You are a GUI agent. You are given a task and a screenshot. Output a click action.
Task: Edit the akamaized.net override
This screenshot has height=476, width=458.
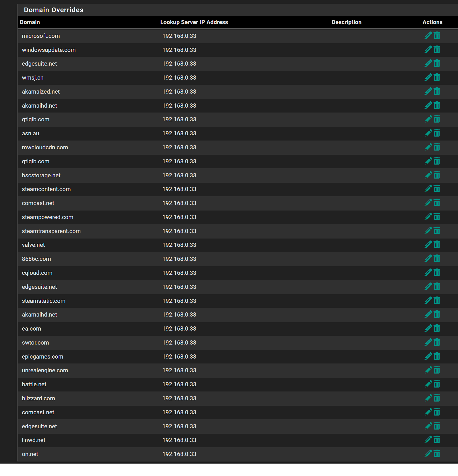tap(428, 91)
